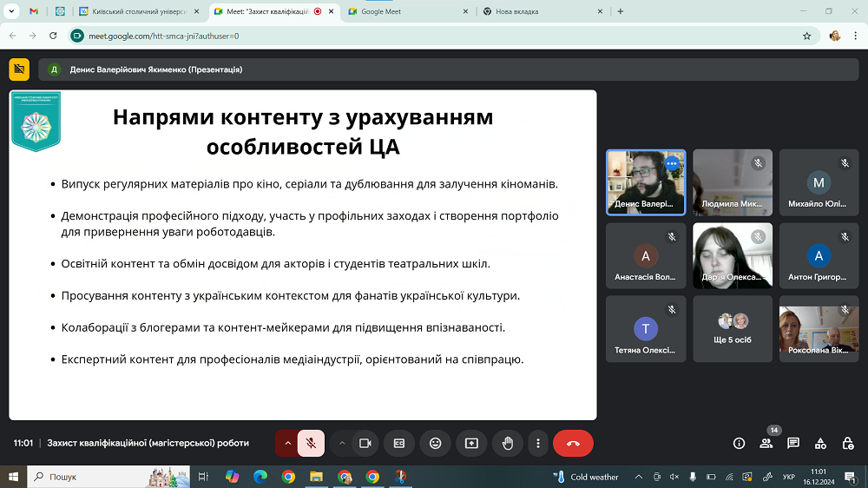Screen dimensions: 868x488
Task: Open meeting details info icon
Action: 740,443
